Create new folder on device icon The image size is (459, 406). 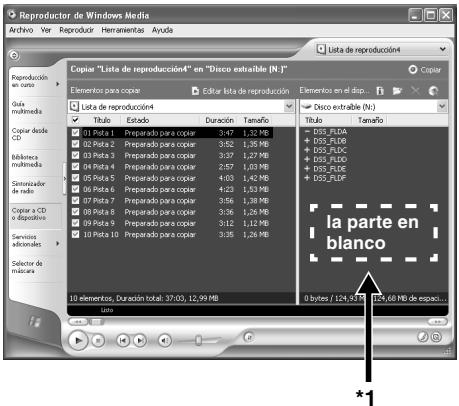pos(397,91)
